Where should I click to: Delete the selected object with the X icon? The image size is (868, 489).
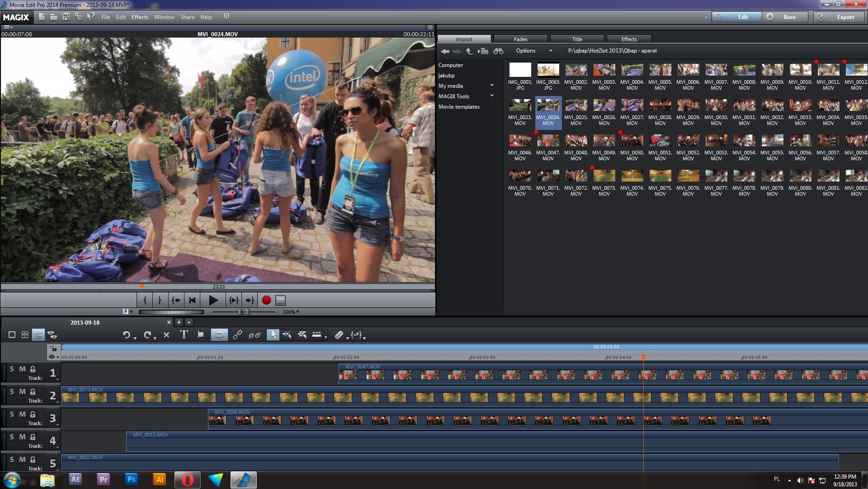166,334
